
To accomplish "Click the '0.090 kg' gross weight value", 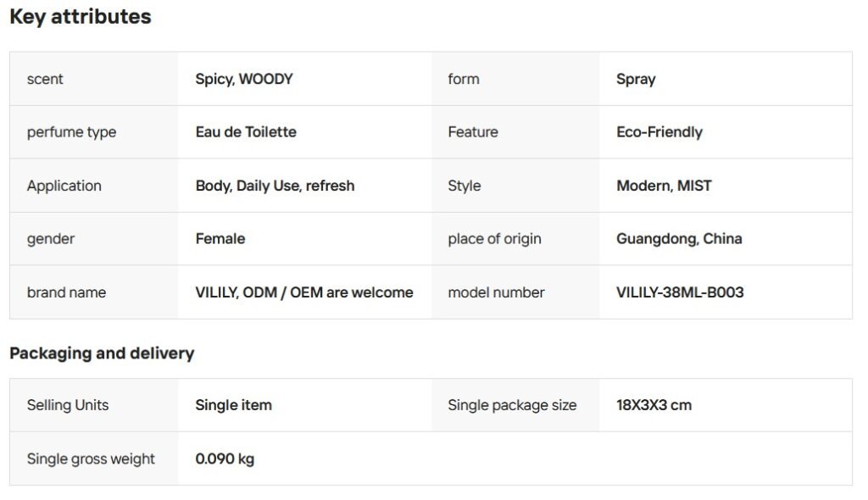I will coord(225,458).
